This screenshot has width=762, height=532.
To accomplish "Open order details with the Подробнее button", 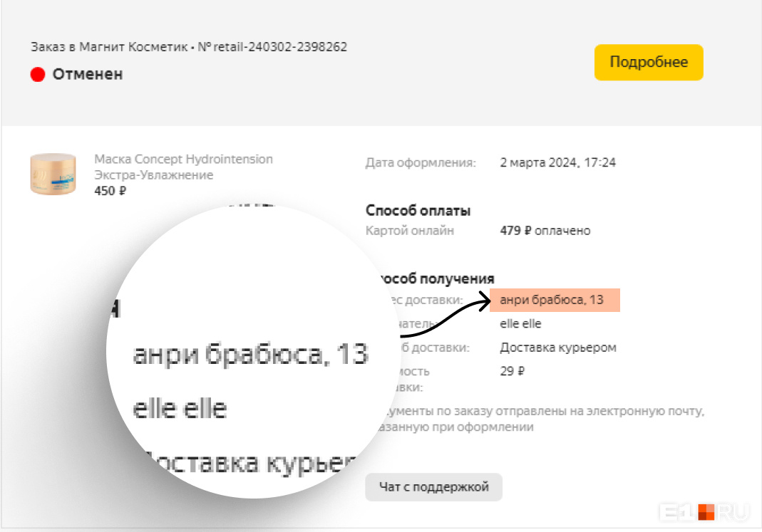I will point(648,62).
